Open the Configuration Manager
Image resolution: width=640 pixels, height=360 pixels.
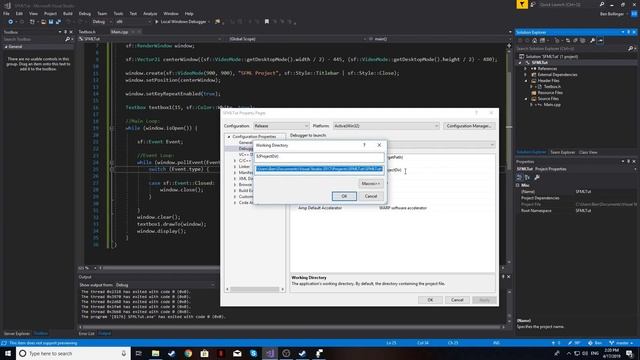[468, 126]
